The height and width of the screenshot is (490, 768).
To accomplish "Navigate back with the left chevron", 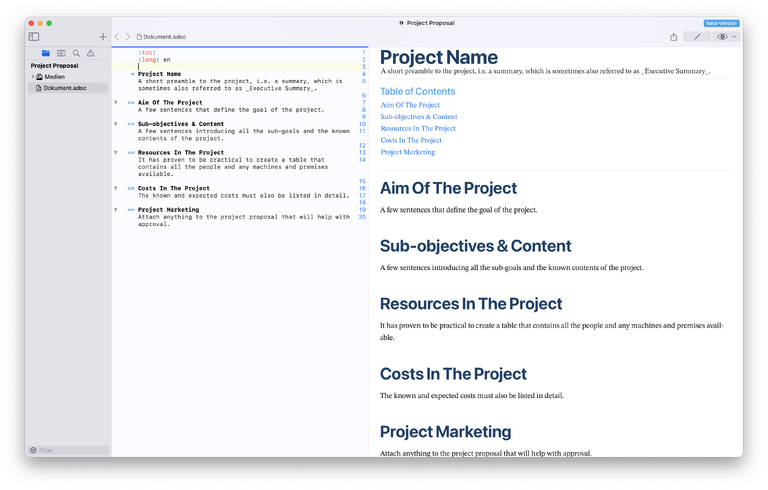I will pyautogui.click(x=116, y=37).
